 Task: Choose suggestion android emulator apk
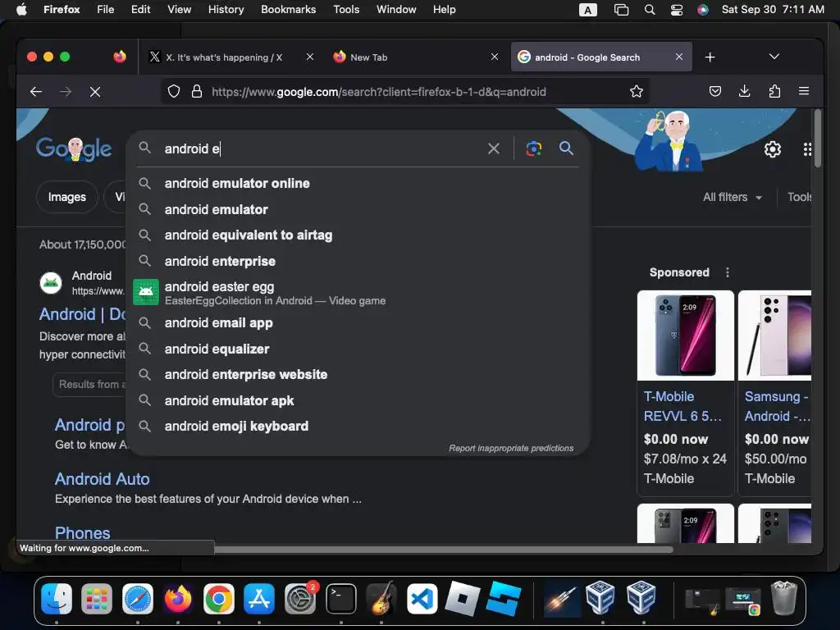click(x=358, y=400)
